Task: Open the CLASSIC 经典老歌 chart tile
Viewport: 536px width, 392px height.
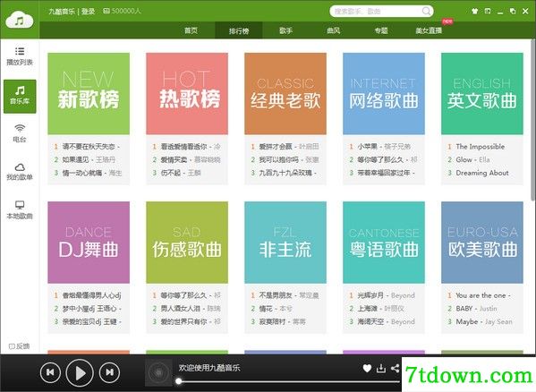Action: click(x=285, y=93)
